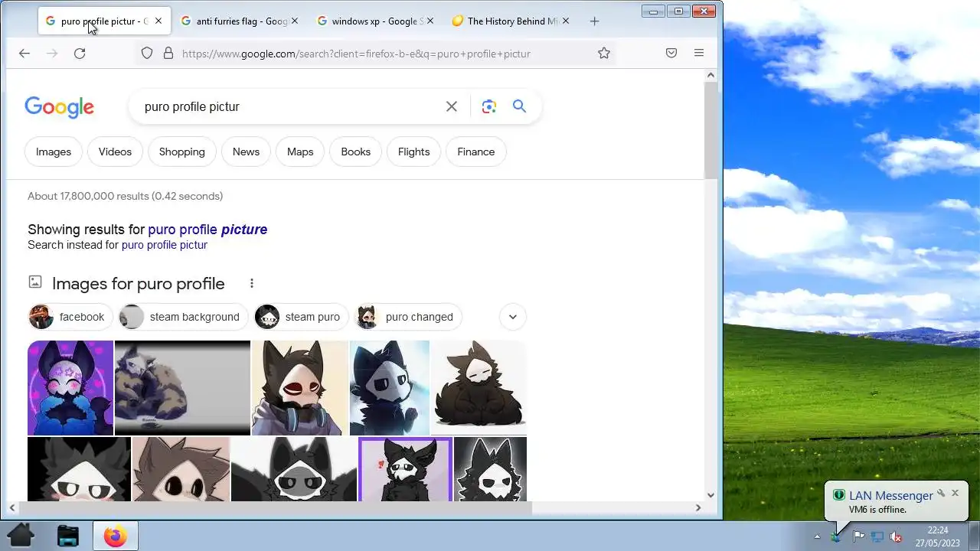Filter results by Books

pos(355,152)
